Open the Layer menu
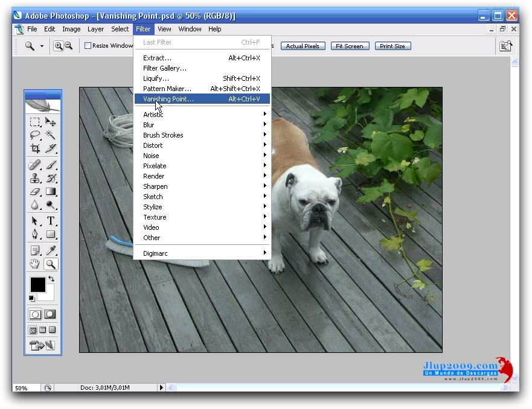Screen dimensions: 532x409 [x=95, y=29]
